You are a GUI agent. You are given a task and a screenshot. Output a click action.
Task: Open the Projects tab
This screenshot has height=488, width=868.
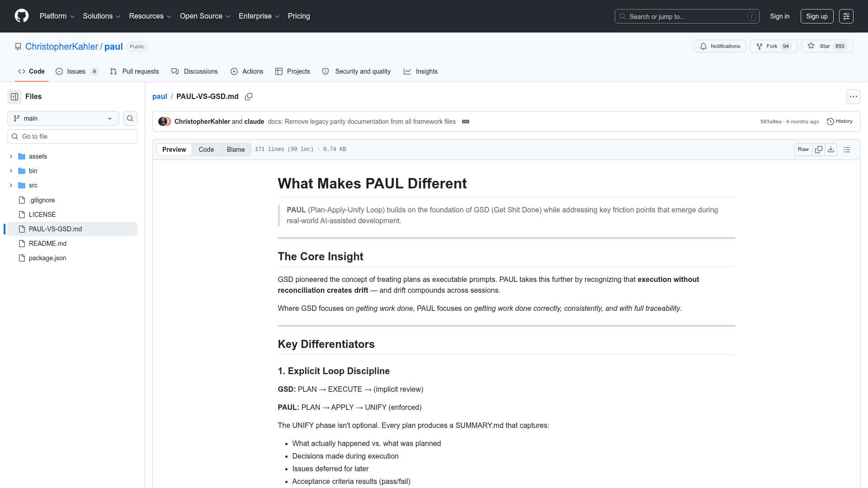pos(292,71)
